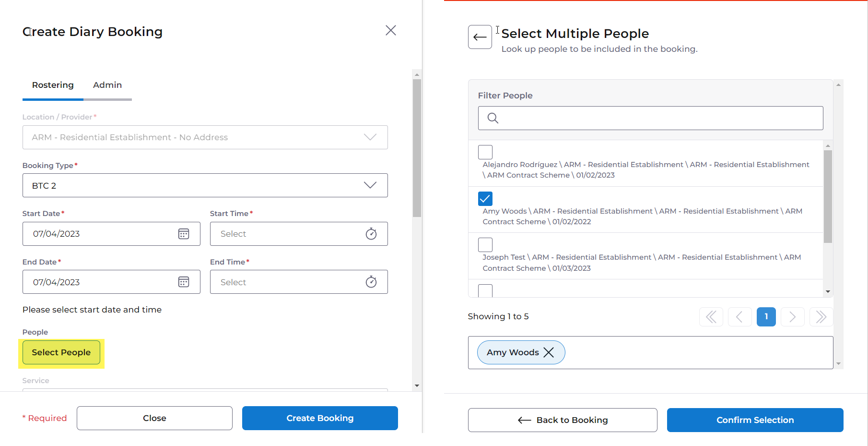Viewport: 868px width, 446px height.
Task: Open the Start Time clock picker
Action: (x=371, y=234)
